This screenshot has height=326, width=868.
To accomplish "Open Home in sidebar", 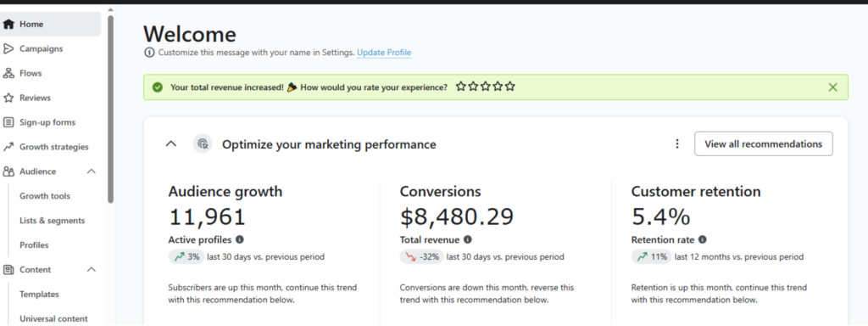I will click(50, 25).
